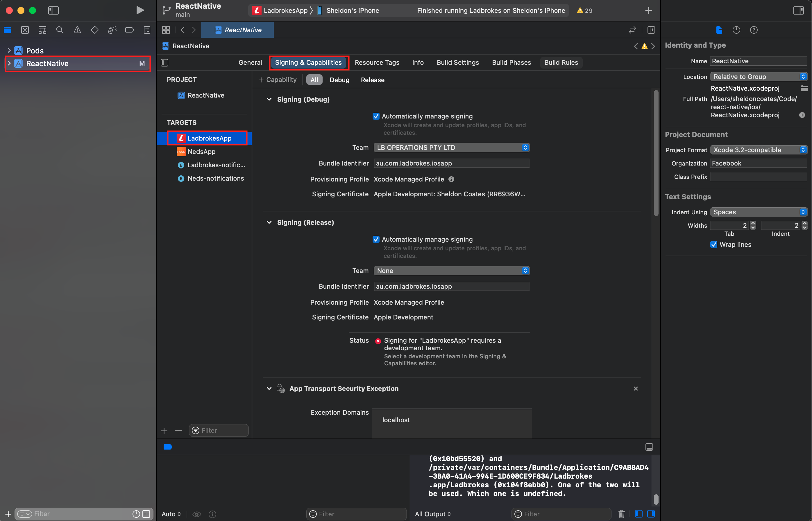This screenshot has height=521, width=812.
Task: Open the symbol navigator
Action: 42,30
